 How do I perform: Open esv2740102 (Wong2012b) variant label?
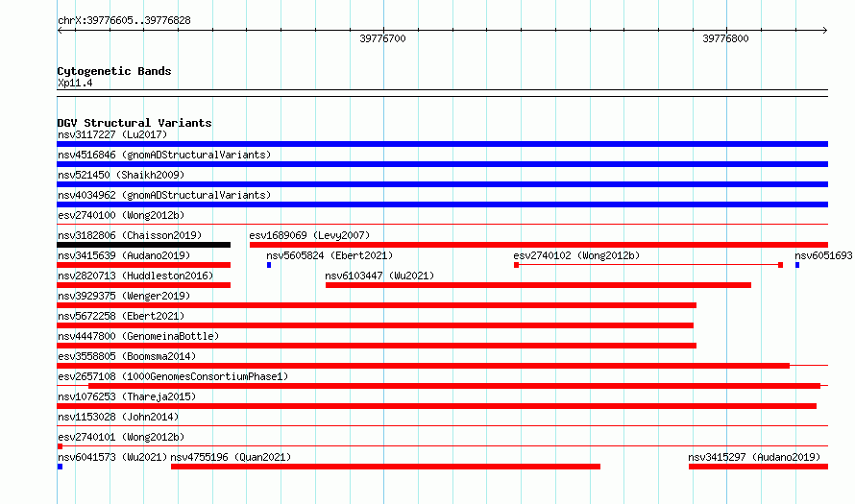576,255
